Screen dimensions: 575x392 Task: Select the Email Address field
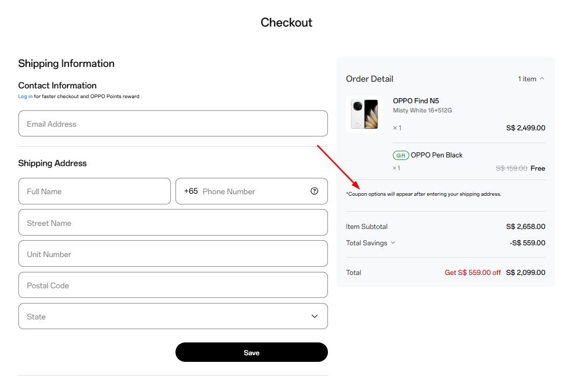[173, 123]
